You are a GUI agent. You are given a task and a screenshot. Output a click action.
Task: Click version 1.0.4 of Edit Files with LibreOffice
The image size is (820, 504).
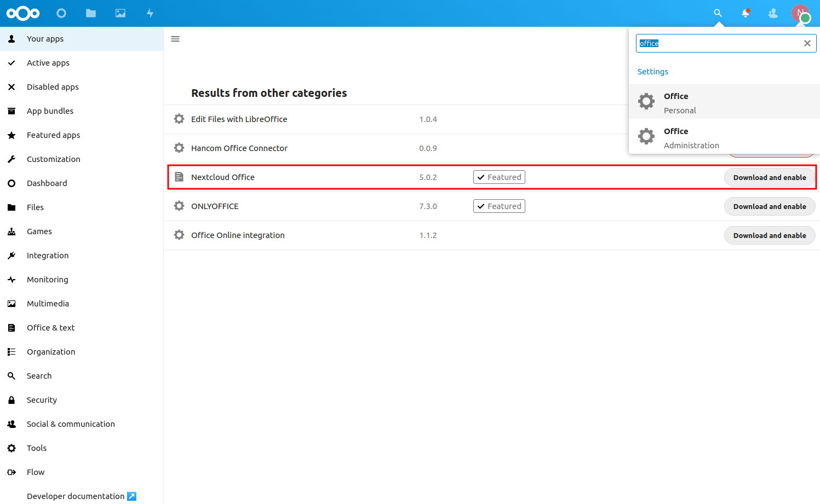(x=428, y=119)
